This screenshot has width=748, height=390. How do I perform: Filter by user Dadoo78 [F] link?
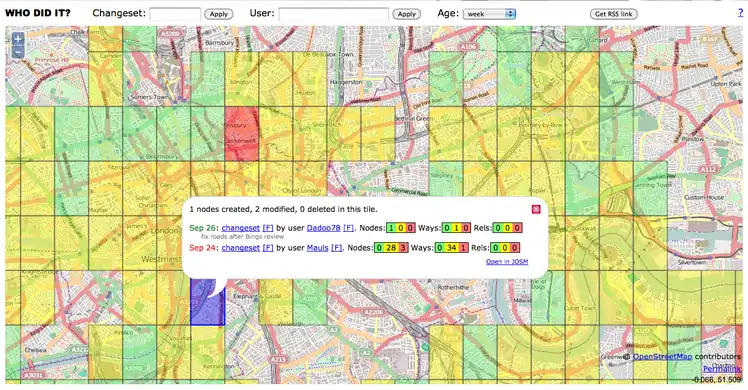point(349,228)
